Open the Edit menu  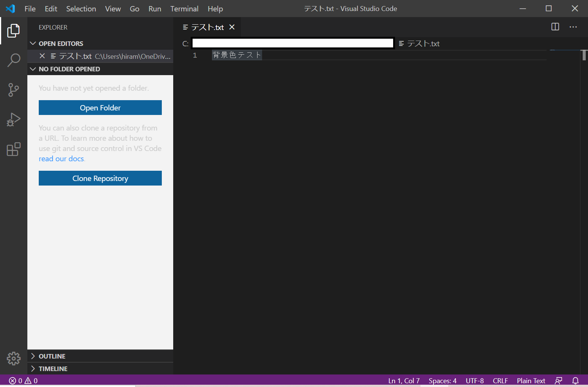tap(51, 9)
